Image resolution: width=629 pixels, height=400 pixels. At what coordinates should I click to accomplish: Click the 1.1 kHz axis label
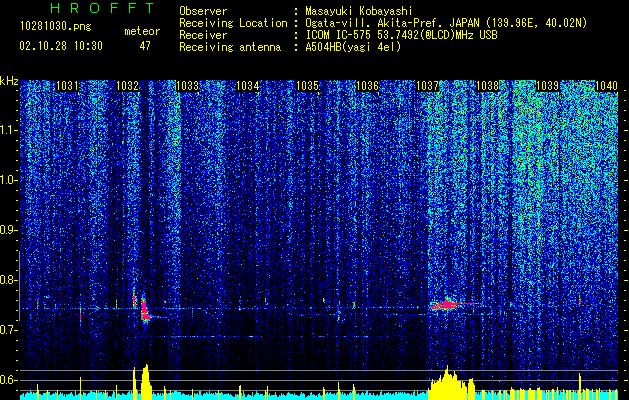point(9,130)
